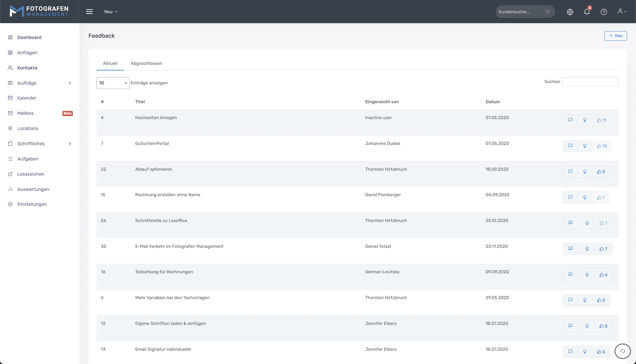
Task: Click the globe language icon
Action: click(x=570, y=12)
